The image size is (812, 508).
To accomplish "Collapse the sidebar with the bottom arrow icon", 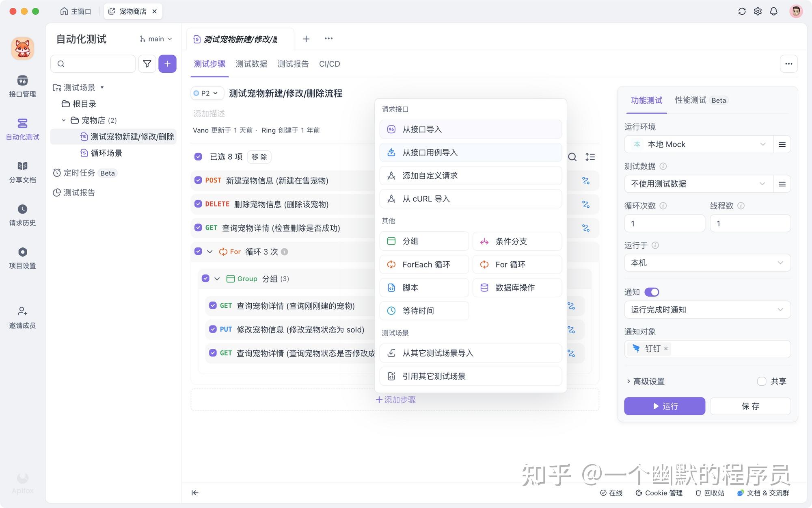I will (195, 493).
